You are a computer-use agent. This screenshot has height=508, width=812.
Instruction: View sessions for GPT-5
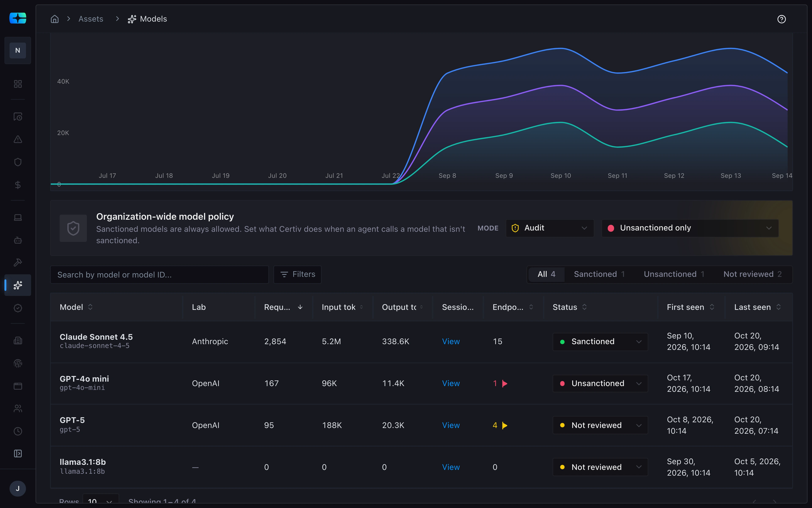coord(451,425)
